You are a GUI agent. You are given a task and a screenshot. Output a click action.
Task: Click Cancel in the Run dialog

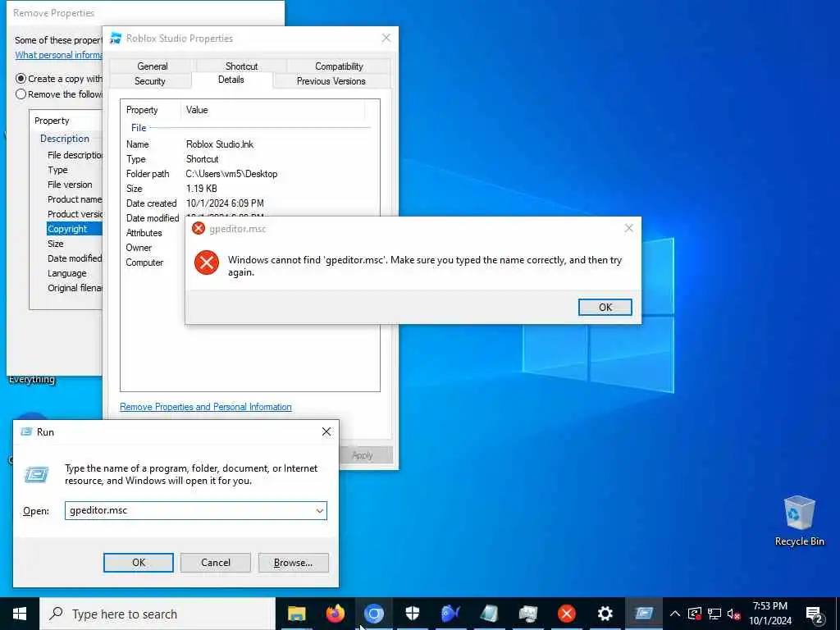click(216, 563)
